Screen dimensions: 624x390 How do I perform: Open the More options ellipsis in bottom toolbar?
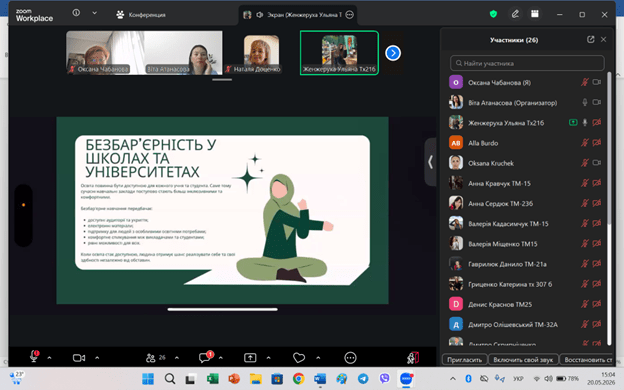[350, 358]
